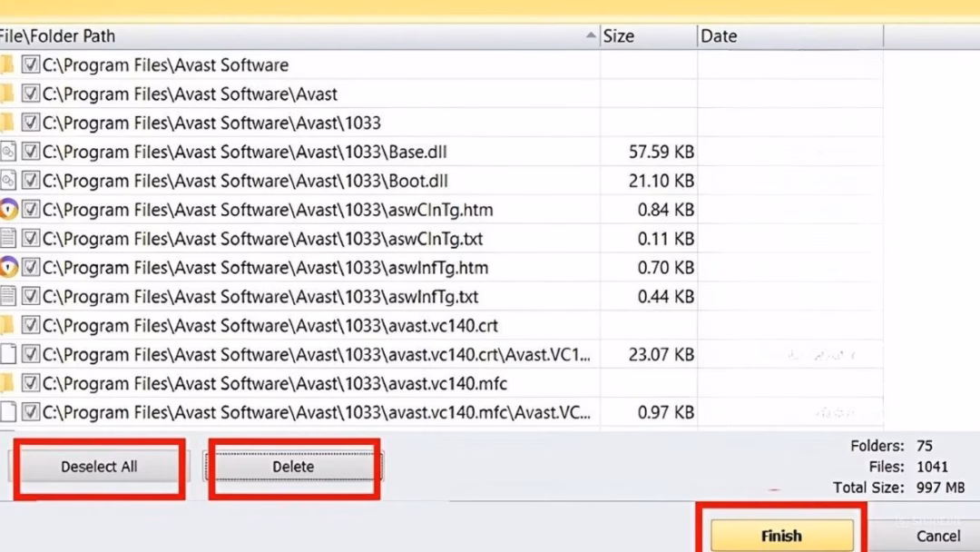Click the Total Size value 997 MB
The image size is (980, 552).
[x=941, y=488]
